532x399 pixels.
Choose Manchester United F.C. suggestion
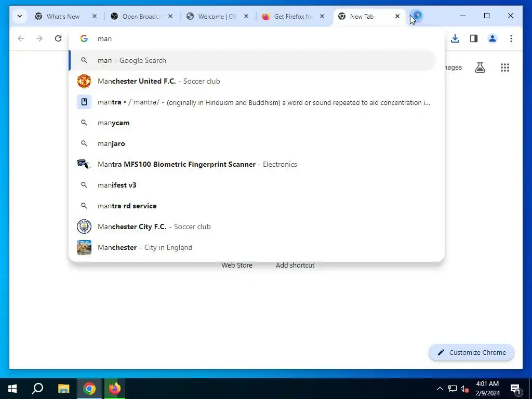coord(253,81)
